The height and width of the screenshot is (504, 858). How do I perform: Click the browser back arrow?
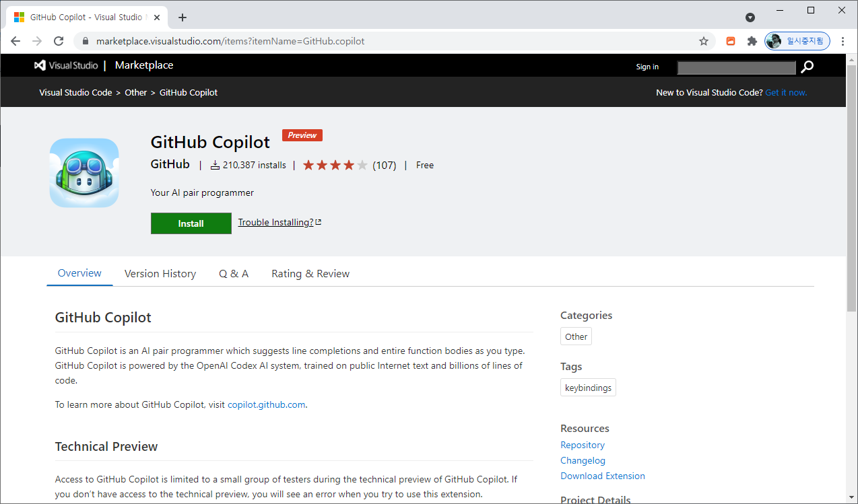click(x=15, y=41)
